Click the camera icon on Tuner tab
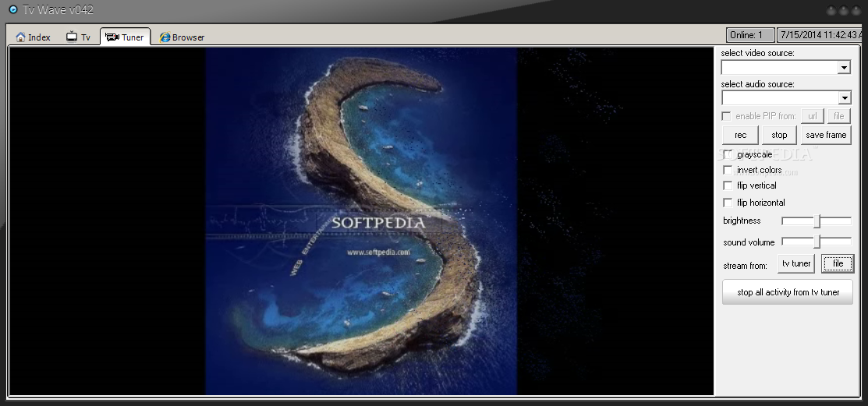The width and height of the screenshot is (868, 406). (112, 37)
